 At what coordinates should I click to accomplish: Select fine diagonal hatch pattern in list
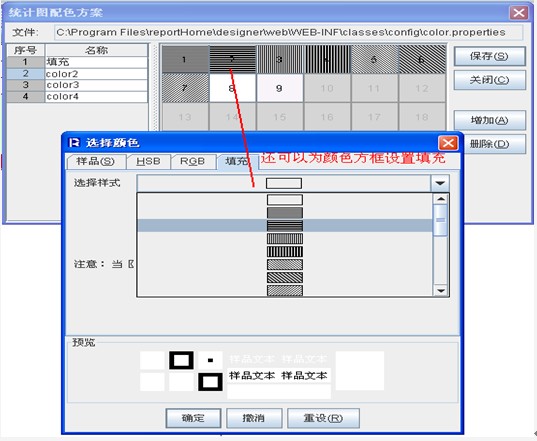tap(285, 265)
